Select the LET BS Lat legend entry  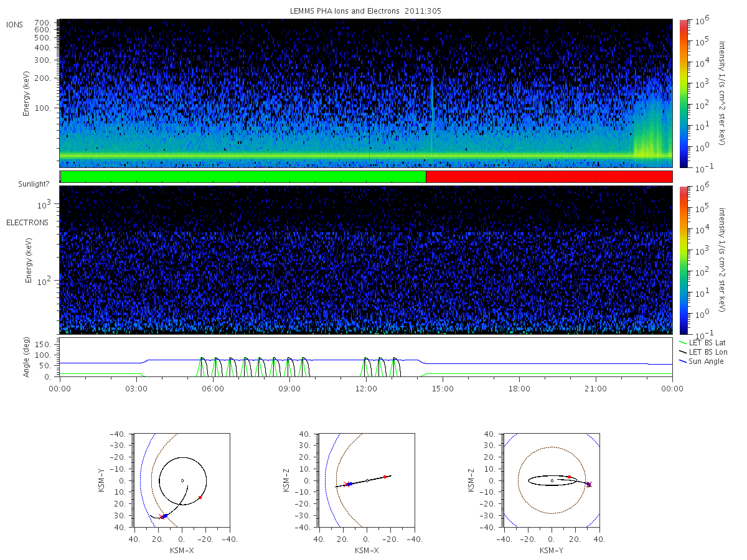pos(703,343)
